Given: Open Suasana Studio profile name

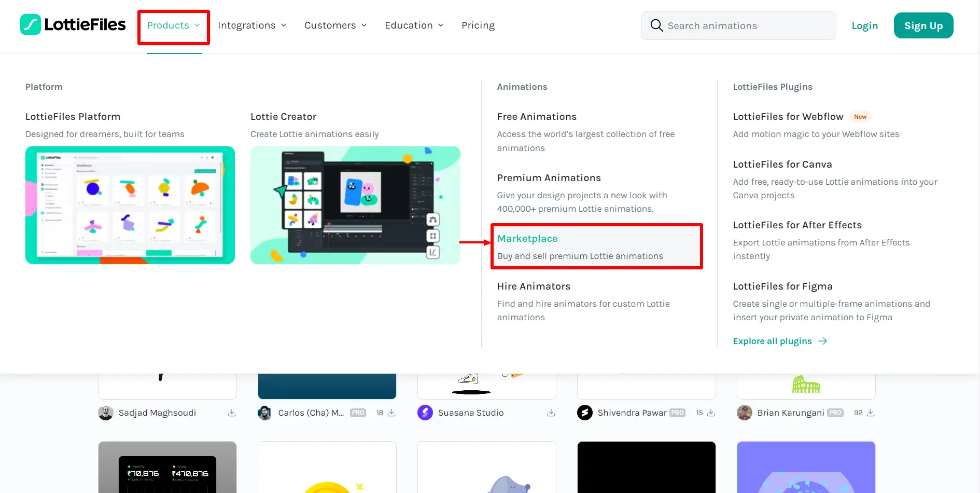Looking at the screenshot, I should 471,413.
